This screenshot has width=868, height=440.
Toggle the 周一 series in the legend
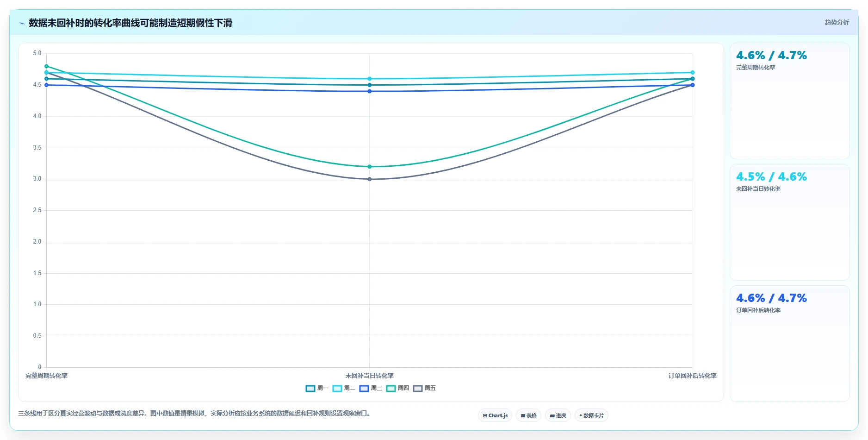click(317, 388)
